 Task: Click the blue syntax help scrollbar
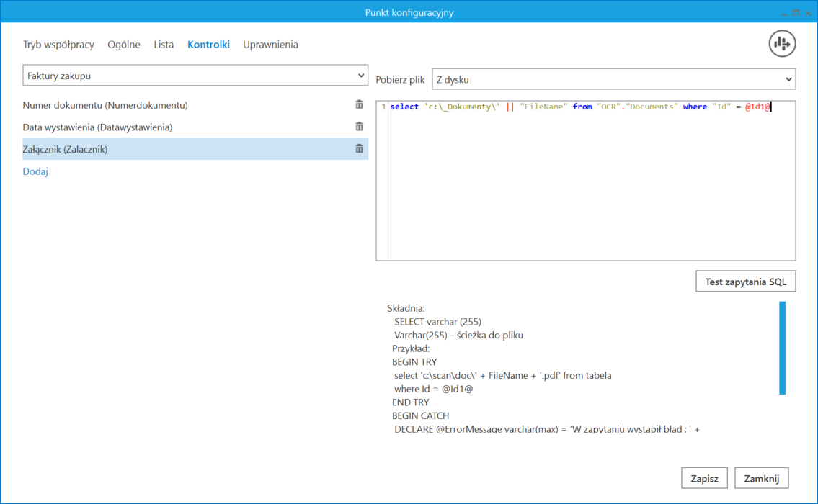(x=782, y=348)
